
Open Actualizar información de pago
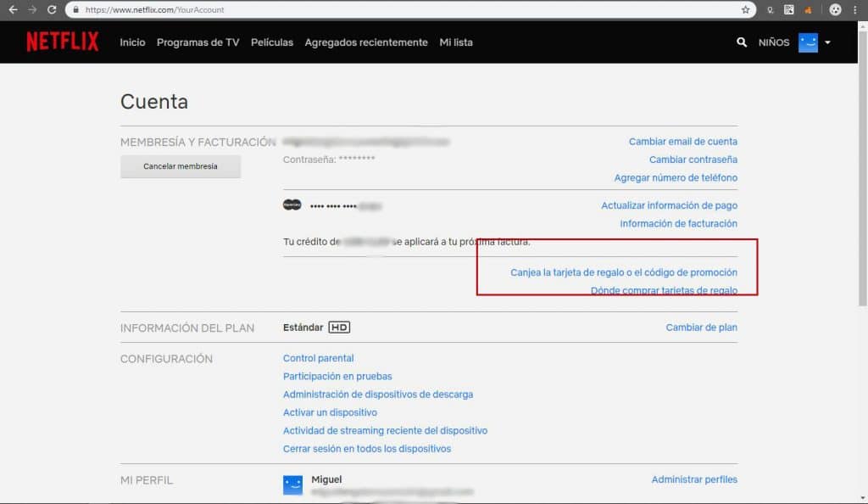[670, 205]
